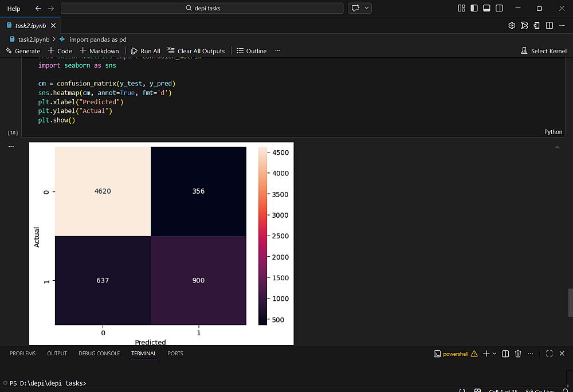Clear All Outputs of the notebook
This screenshot has height=392, width=573.
tap(196, 51)
